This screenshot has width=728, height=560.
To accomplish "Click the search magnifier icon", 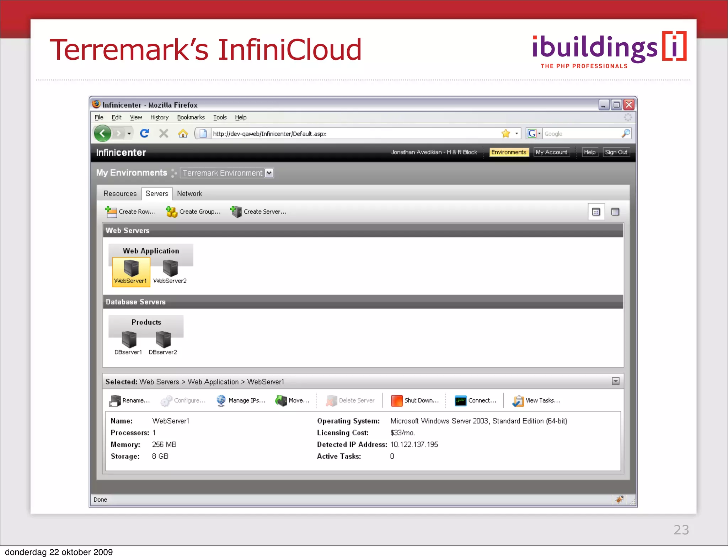I will click(626, 133).
